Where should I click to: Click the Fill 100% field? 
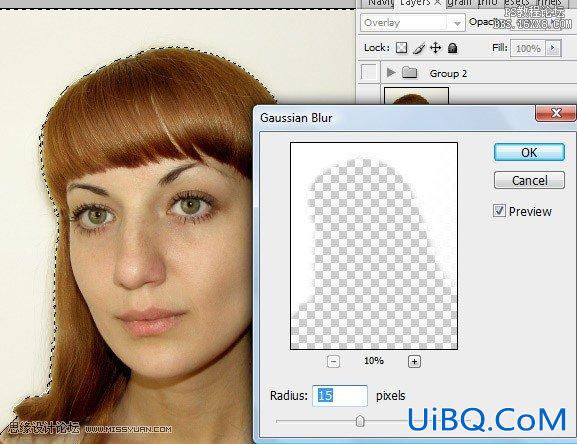(528, 48)
